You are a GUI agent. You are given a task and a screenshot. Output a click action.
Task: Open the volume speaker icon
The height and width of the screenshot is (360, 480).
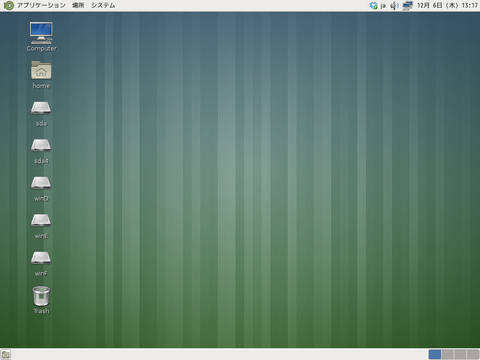(x=394, y=6)
